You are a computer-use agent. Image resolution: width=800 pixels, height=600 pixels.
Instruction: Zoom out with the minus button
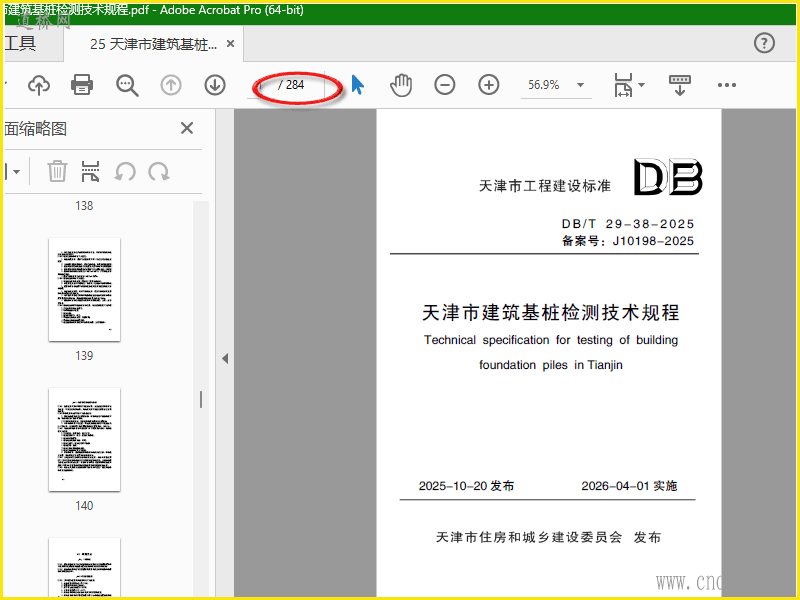click(444, 85)
